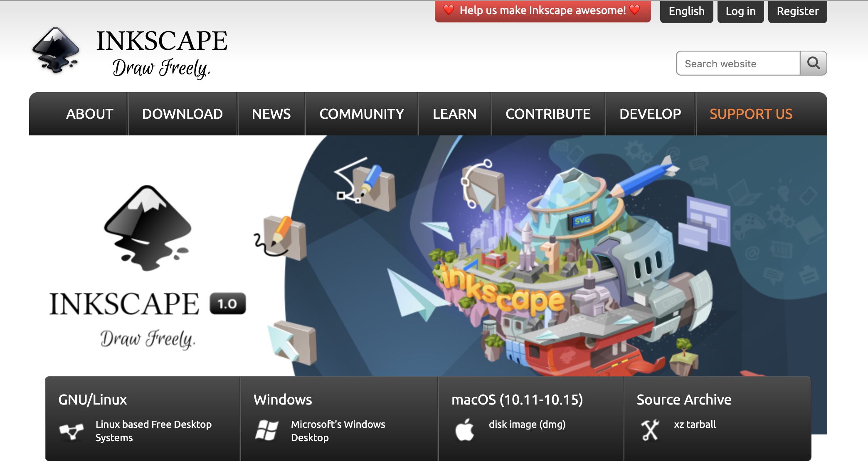Click into the Search website field
Screen dimensions: 868x471
[738, 64]
